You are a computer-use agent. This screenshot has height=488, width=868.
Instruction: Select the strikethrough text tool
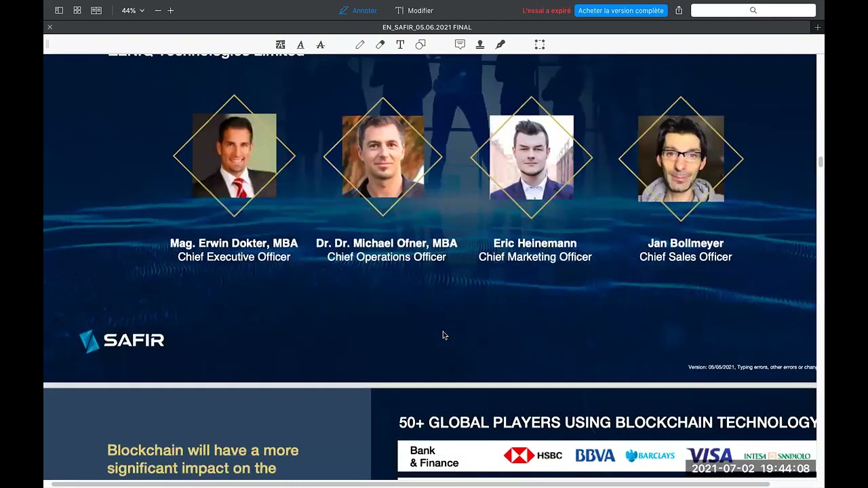(321, 45)
